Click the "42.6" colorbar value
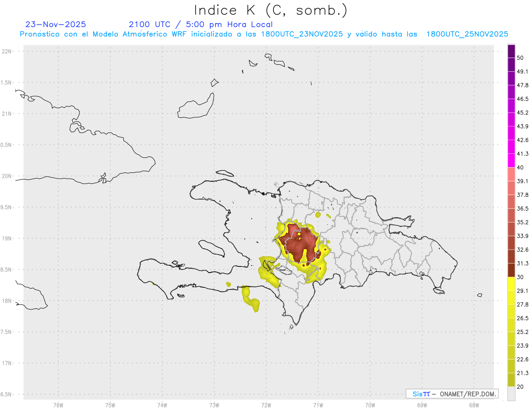Screen dimensions: 532x411 click(x=523, y=140)
